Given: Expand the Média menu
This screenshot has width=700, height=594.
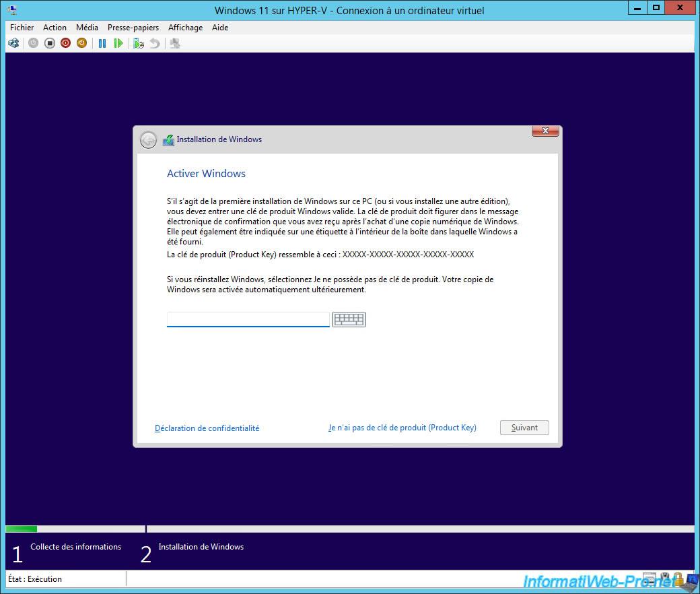Looking at the screenshot, I should (87, 28).
